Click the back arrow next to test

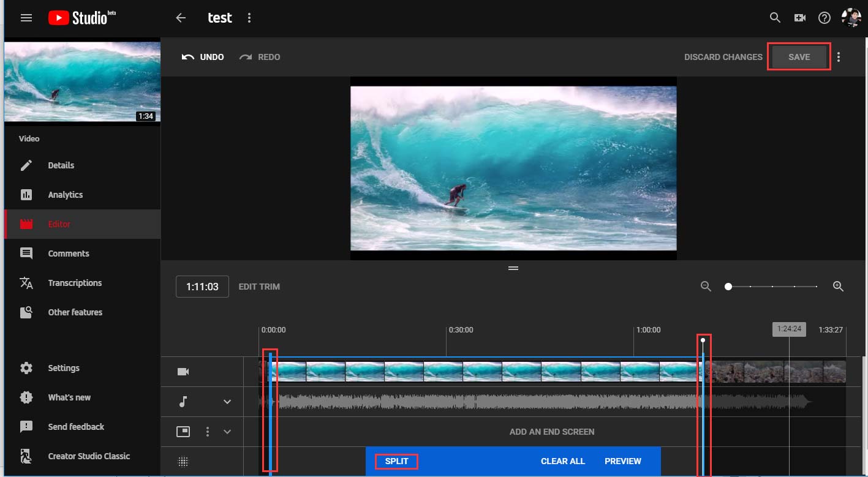(181, 18)
